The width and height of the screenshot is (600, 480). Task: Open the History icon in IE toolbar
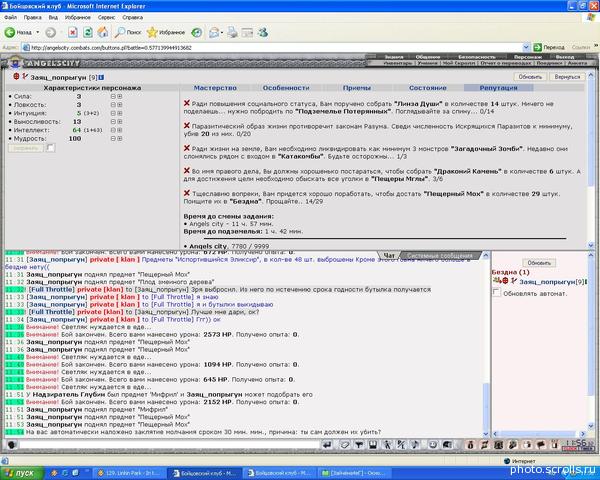[196, 33]
